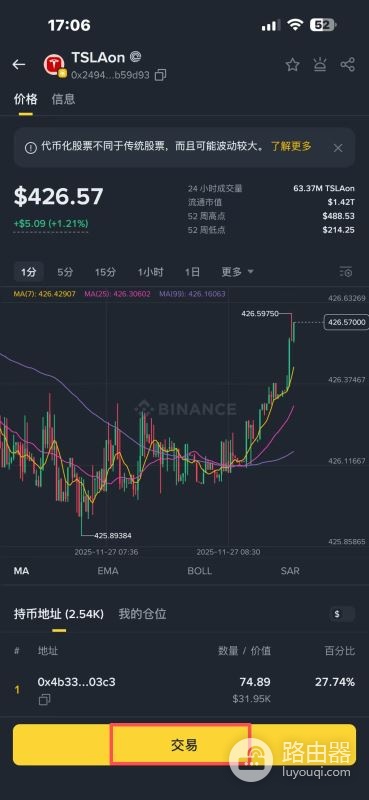Copy holder address 0x4b33...03c3

click(44, 700)
